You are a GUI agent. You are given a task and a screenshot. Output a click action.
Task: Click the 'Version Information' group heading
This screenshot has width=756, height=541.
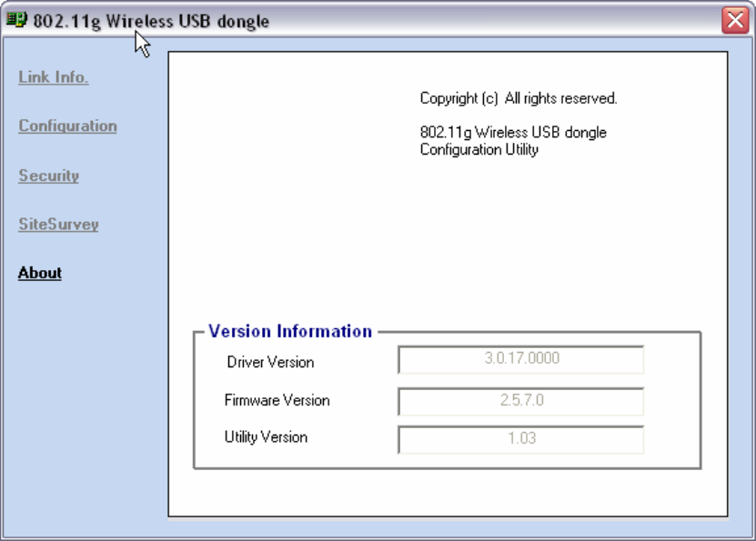pos(290,332)
